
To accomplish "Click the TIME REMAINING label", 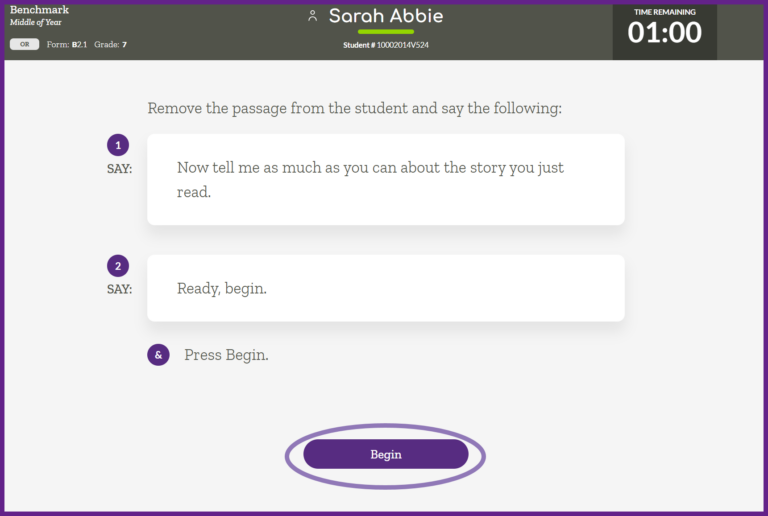I will coord(665,12).
